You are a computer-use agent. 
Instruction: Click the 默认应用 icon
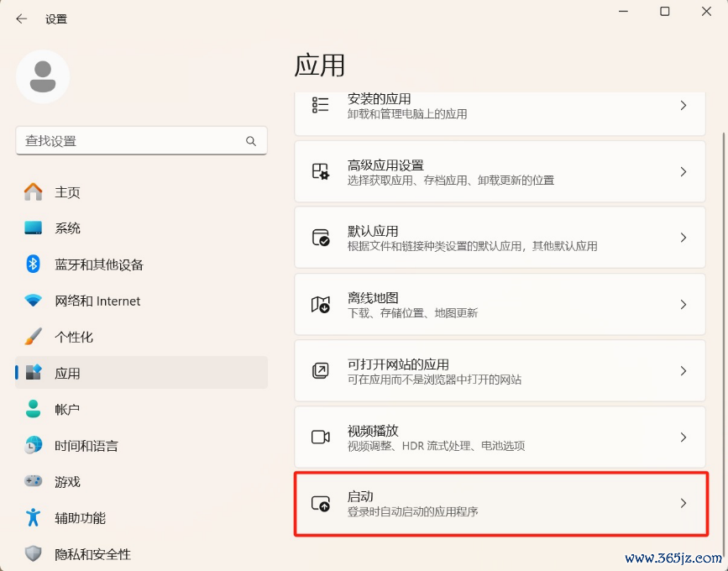click(x=321, y=238)
